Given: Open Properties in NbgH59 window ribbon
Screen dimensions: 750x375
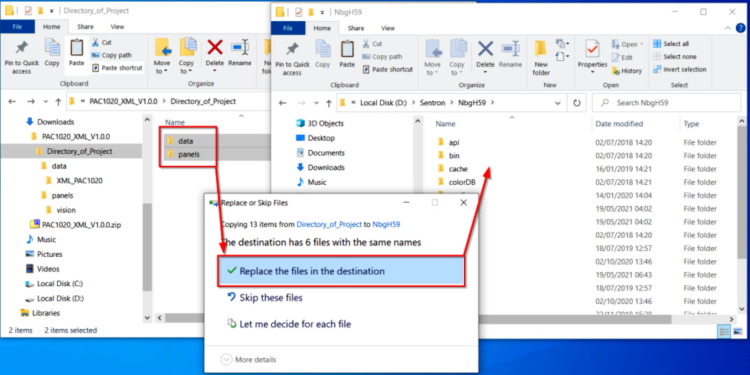Looking at the screenshot, I should [x=592, y=56].
